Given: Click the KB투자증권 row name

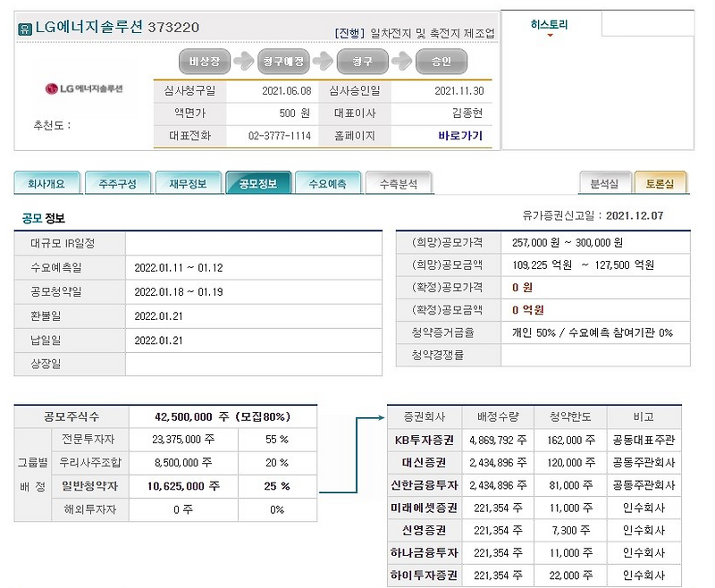Looking at the screenshot, I should pos(424,440).
